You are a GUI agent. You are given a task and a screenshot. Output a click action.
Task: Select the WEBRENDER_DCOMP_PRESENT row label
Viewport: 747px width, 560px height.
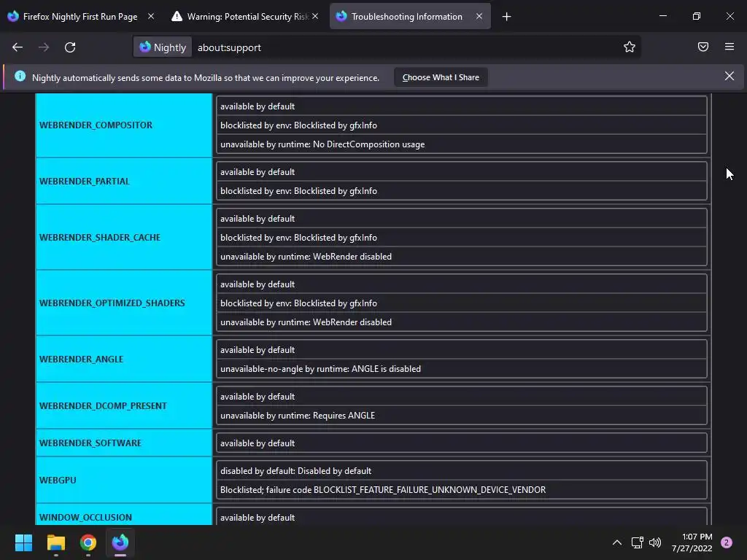(103, 406)
